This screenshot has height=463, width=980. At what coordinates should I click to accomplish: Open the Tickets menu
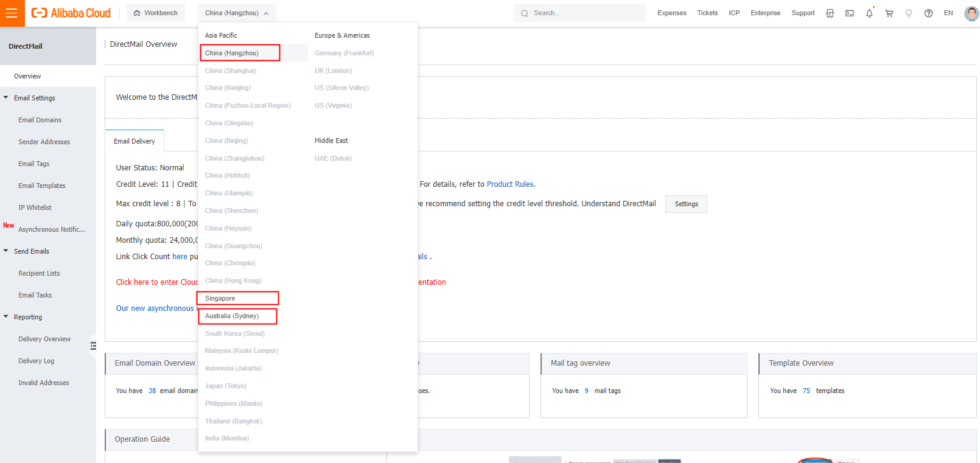pos(707,13)
